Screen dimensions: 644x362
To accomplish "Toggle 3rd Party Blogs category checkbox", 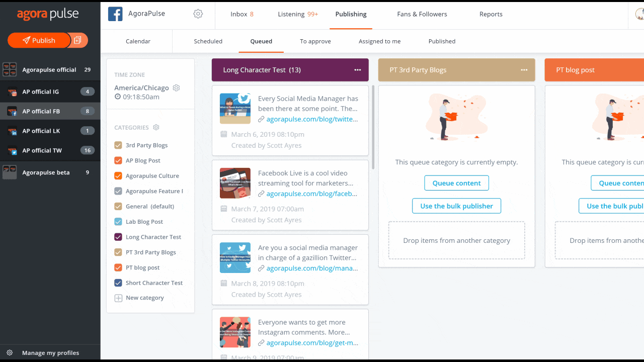I will tap(118, 145).
